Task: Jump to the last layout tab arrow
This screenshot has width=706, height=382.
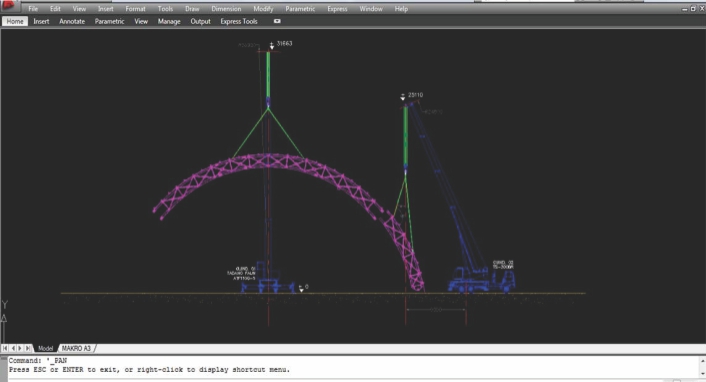Action: click(28, 348)
